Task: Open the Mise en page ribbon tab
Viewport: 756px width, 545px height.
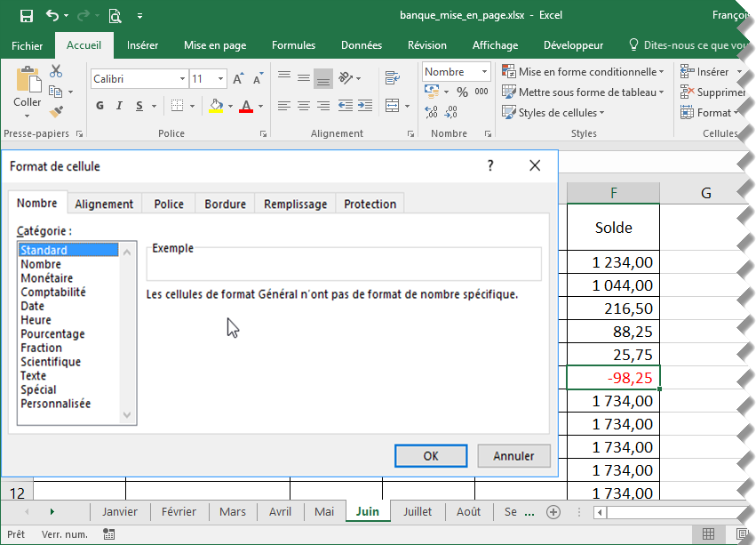Action: (x=215, y=45)
